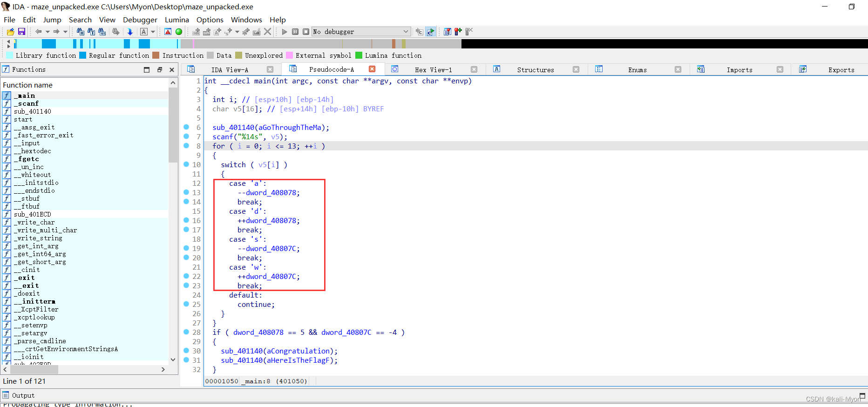Close the Pseudocode-A tab
Screen dimensions: 868x407
(x=372, y=69)
